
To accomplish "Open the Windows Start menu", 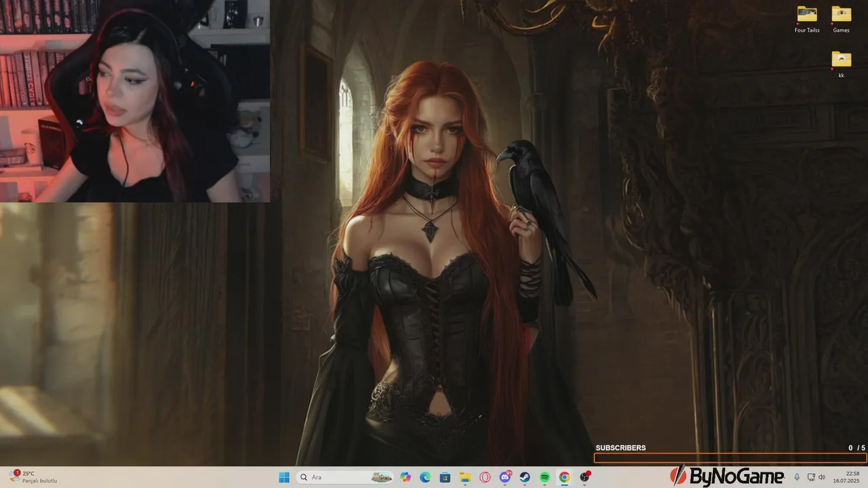I will [x=284, y=477].
